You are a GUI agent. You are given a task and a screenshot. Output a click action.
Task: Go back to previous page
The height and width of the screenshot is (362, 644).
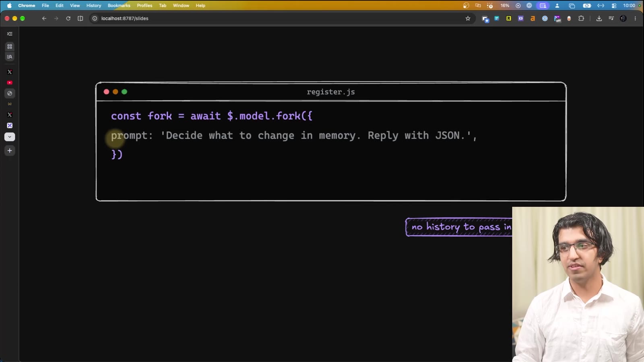click(x=44, y=19)
